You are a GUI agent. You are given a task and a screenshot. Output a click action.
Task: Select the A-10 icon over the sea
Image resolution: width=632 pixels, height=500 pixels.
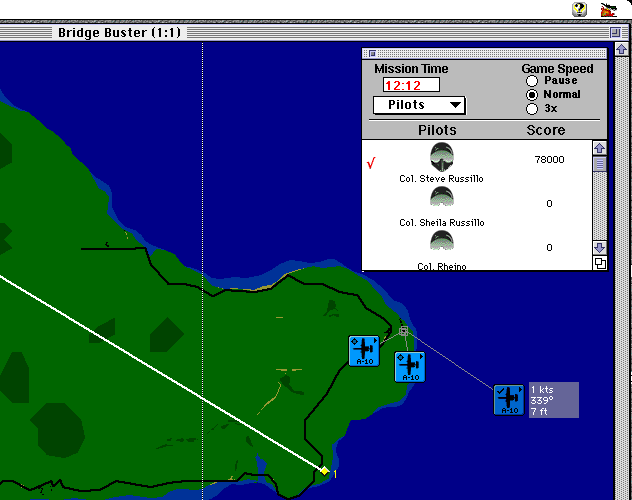tap(509, 399)
